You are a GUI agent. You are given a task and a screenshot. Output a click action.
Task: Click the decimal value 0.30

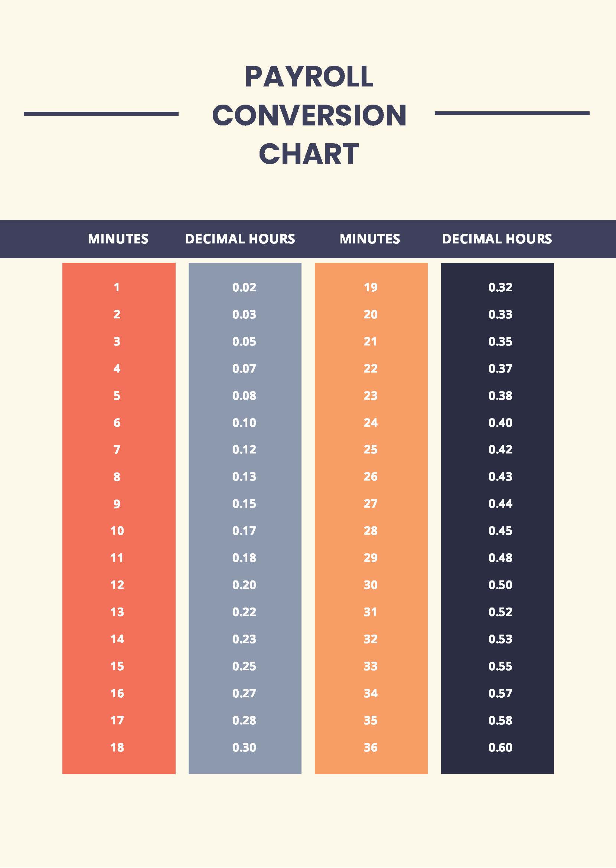click(x=244, y=747)
